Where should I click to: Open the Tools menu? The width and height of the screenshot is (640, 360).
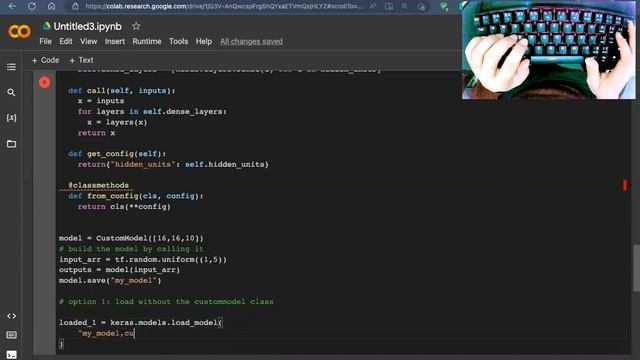click(178, 41)
